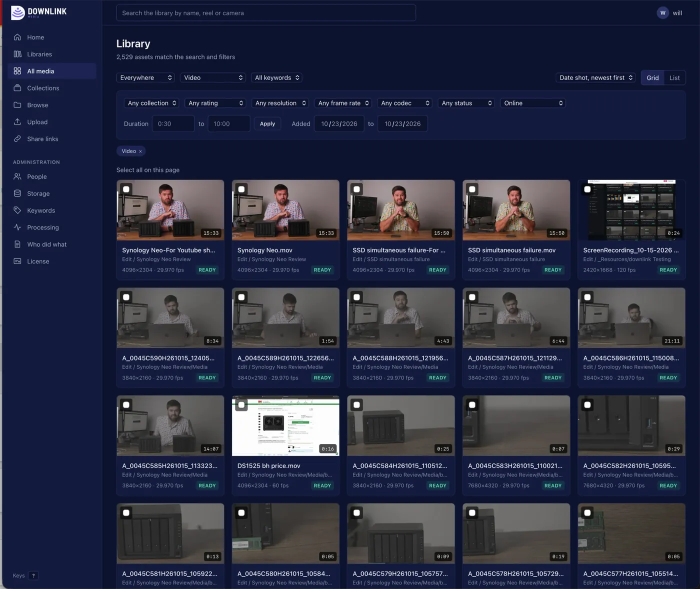Expand the All keywords dropdown
This screenshot has width=700, height=589.
pyautogui.click(x=277, y=77)
